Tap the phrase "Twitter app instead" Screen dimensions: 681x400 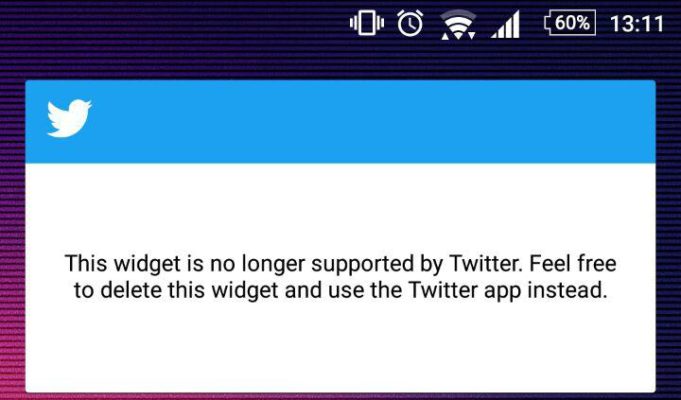click(507, 290)
